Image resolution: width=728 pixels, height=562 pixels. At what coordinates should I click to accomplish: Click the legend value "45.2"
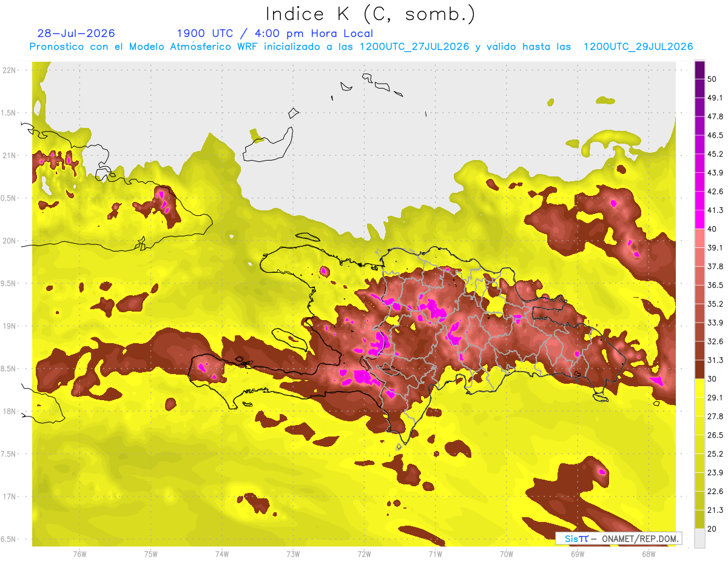click(715, 154)
